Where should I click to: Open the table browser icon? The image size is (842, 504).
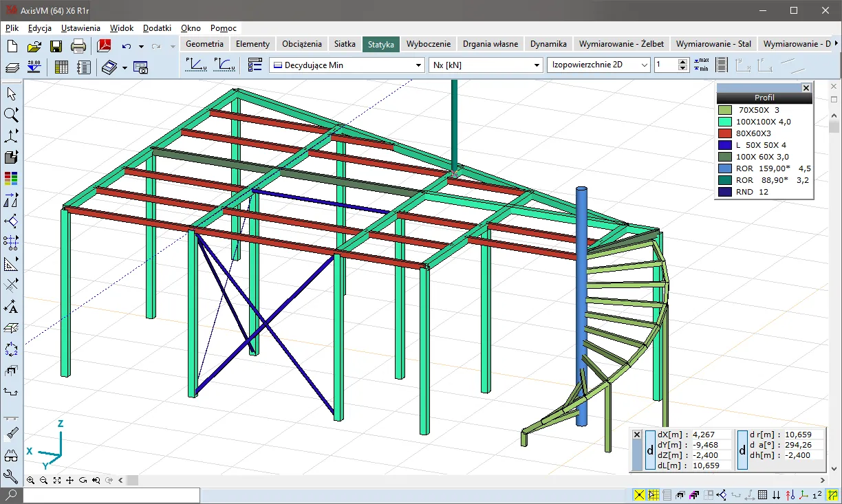(x=61, y=67)
